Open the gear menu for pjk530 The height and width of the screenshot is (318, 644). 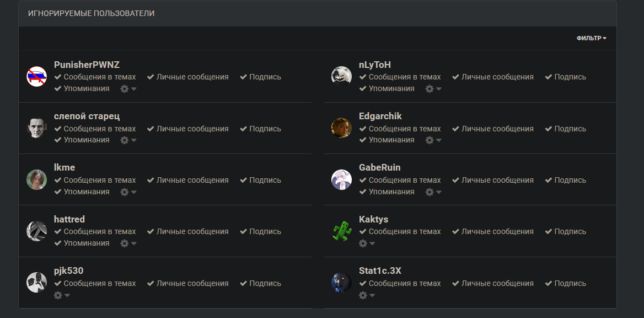(x=61, y=295)
